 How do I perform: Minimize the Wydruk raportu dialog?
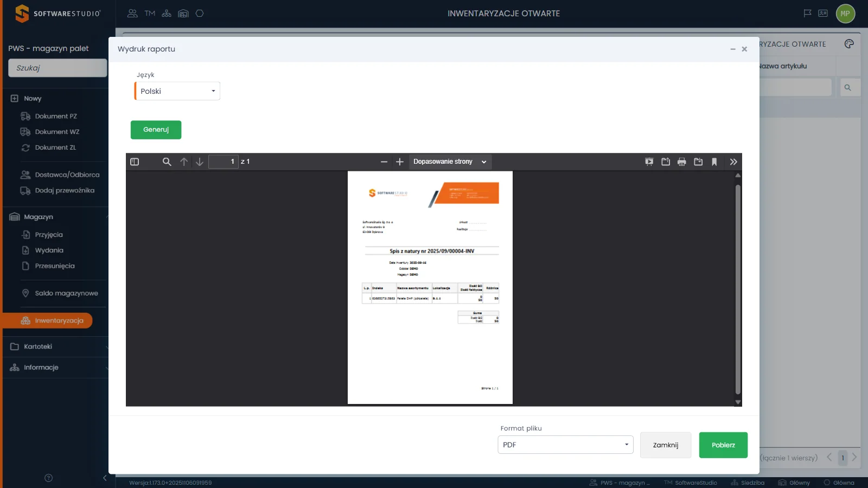pyautogui.click(x=732, y=49)
